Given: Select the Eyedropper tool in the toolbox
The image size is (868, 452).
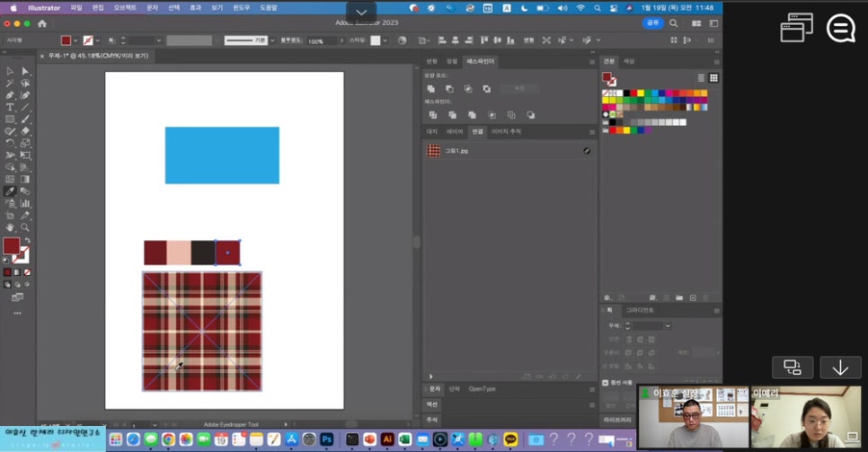Looking at the screenshot, I should click(10, 191).
